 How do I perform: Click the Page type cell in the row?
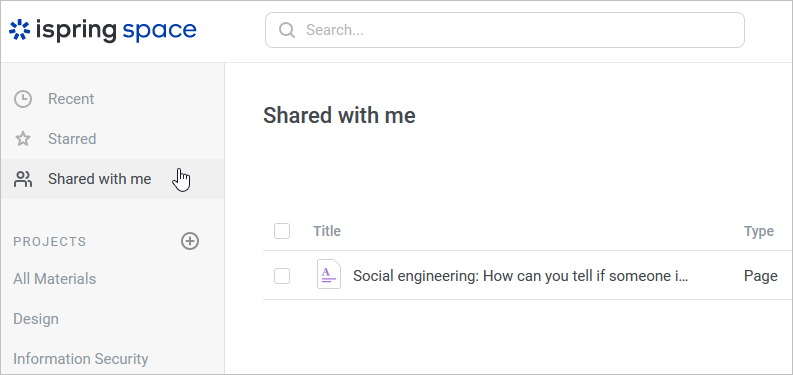point(761,276)
